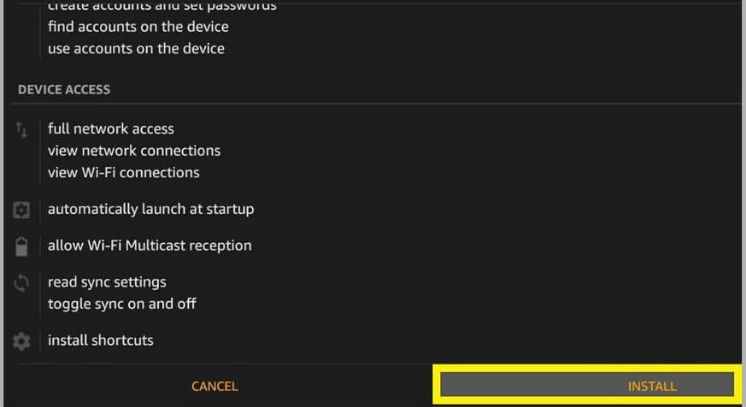Click the battery Wi-Fi multicast icon

(x=21, y=247)
